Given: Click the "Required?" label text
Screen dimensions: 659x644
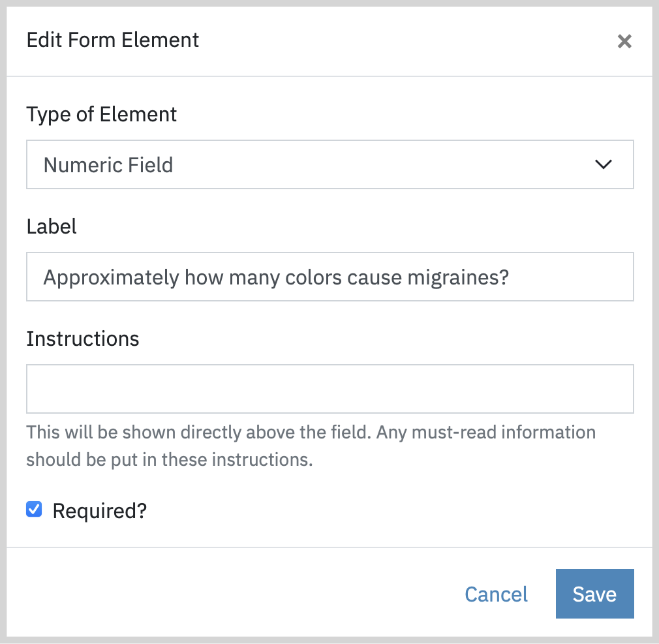Looking at the screenshot, I should (x=100, y=511).
